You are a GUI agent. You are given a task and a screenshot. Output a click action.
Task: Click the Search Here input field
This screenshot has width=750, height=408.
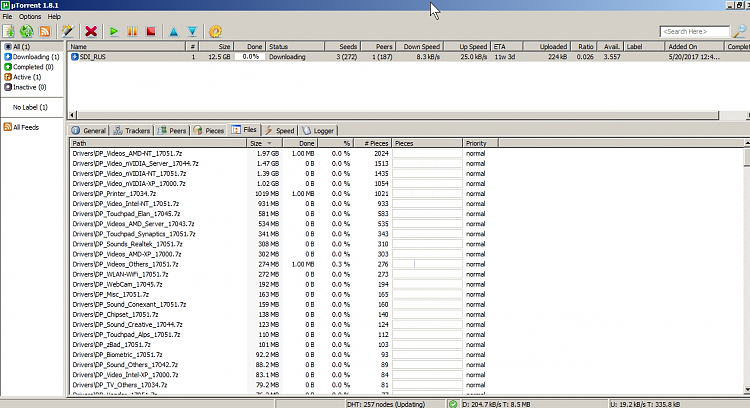pyautogui.click(x=695, y=32)
